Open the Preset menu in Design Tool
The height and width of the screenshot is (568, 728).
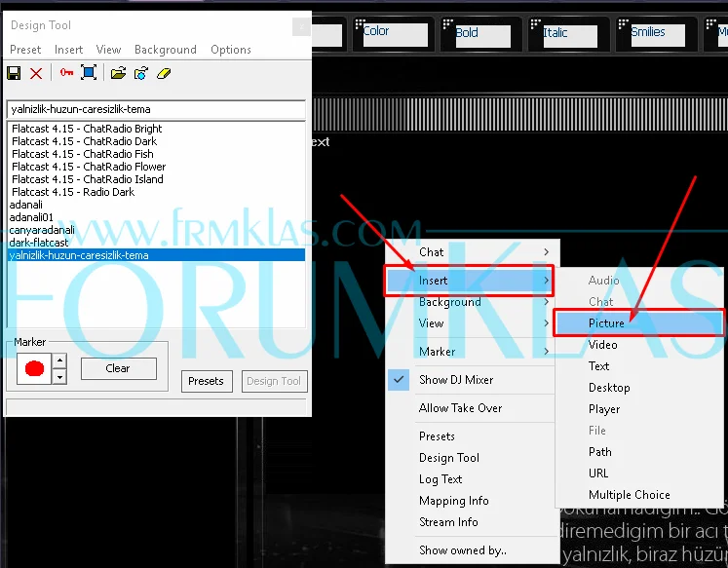25,50
